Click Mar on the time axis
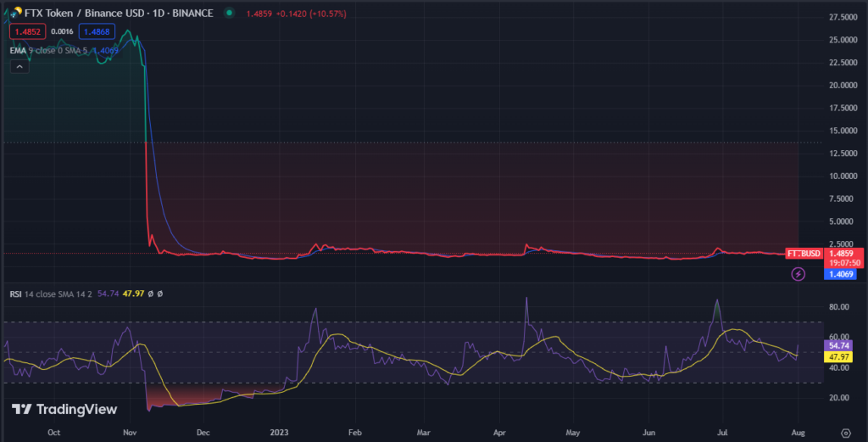 point(424,433)
